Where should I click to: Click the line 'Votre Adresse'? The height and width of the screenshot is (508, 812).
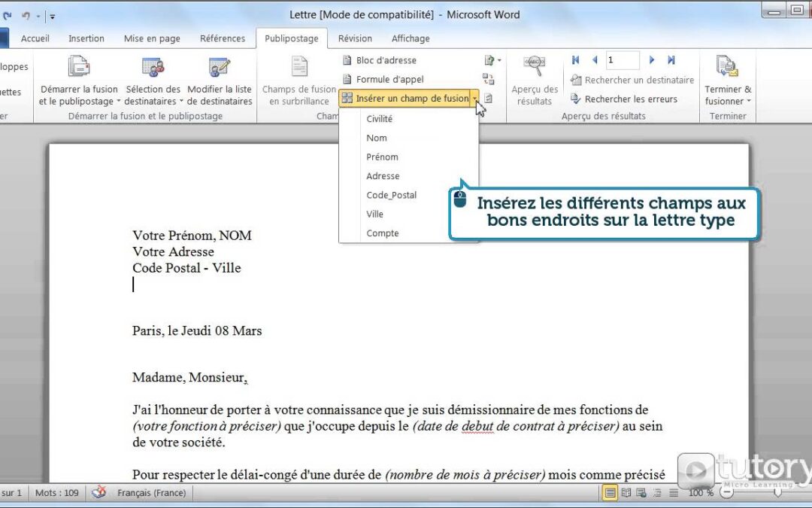(x=173, y=252)
